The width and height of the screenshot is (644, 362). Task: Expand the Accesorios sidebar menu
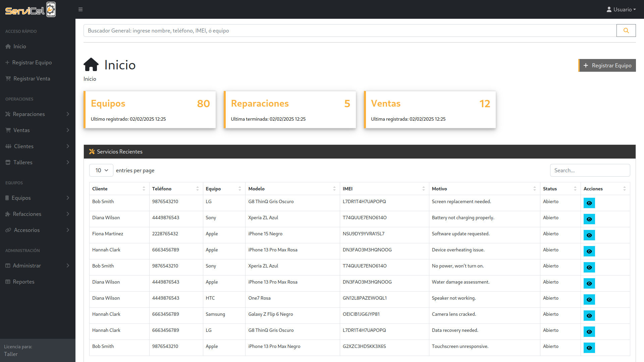pos(38,230)
